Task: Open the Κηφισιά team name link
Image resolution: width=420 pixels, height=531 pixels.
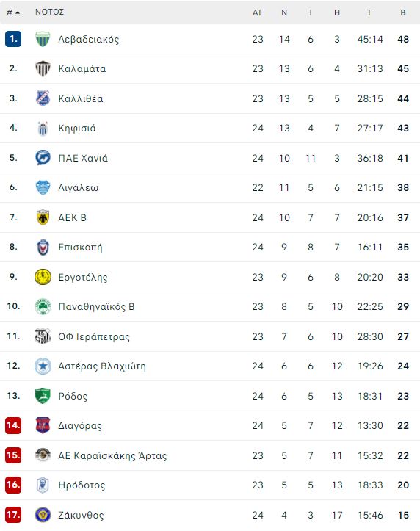Action: pyautogui.click(x=77, y=129)
